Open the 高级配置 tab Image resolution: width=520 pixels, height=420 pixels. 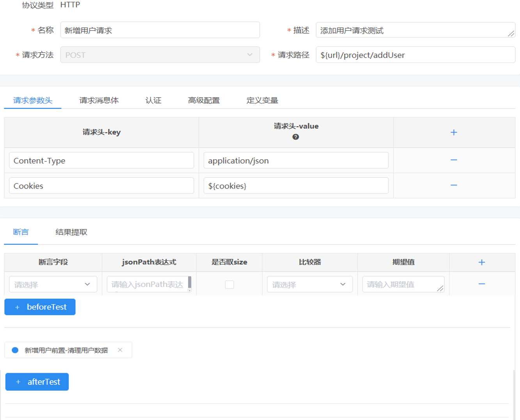[204, 100]
